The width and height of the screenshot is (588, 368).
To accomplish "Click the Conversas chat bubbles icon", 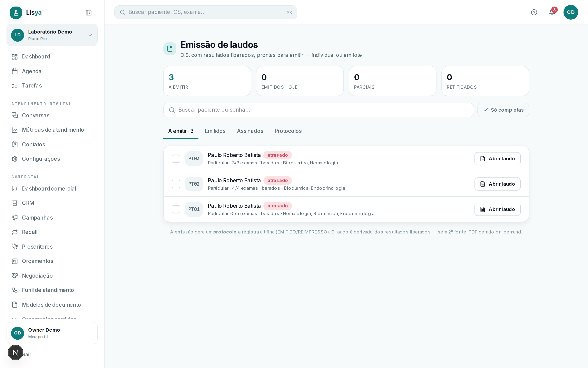I will (x=14, y=115).
